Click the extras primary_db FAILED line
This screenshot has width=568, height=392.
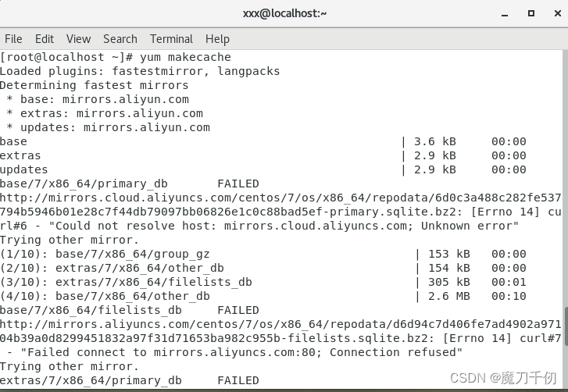tap(130, 380)
